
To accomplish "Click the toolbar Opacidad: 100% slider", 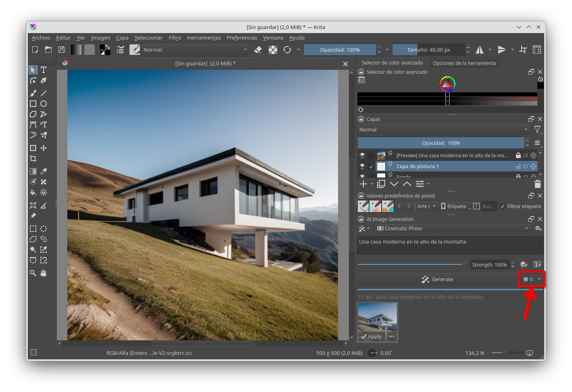I will click(x=340, y=50).
